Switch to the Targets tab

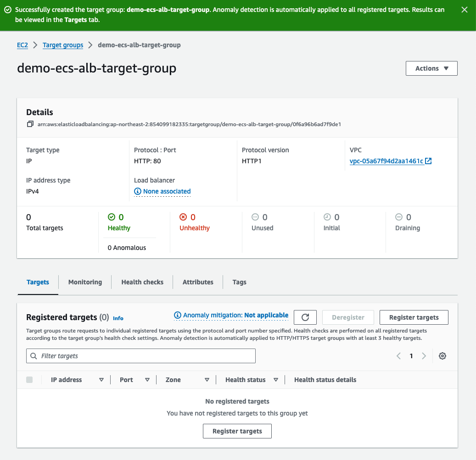[38, 283]
